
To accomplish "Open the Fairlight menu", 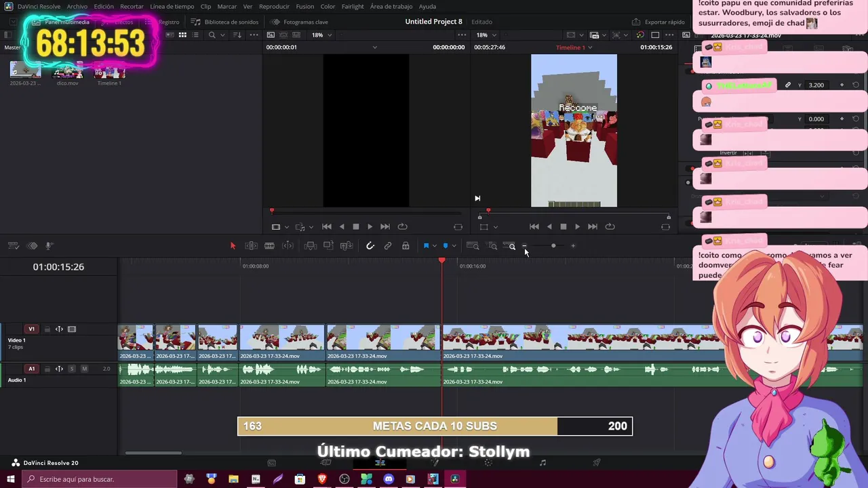I will pyautogui.click(x=353, y=6).
